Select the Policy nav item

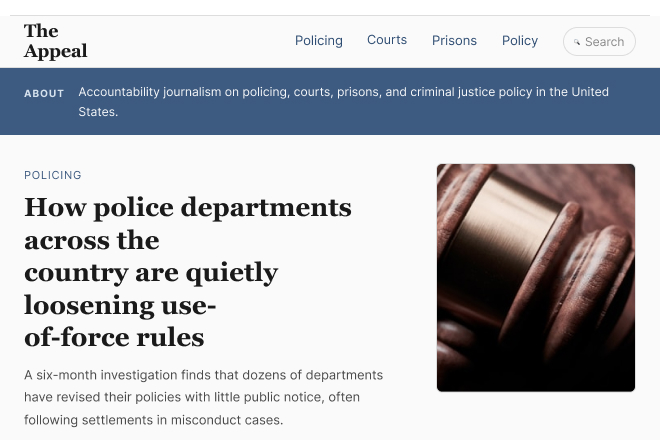(520, 41)
